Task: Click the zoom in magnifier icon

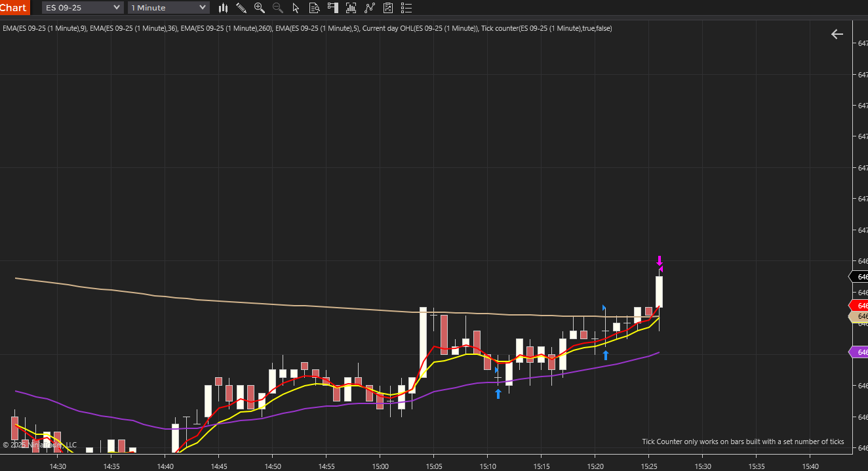Action: 260,8
